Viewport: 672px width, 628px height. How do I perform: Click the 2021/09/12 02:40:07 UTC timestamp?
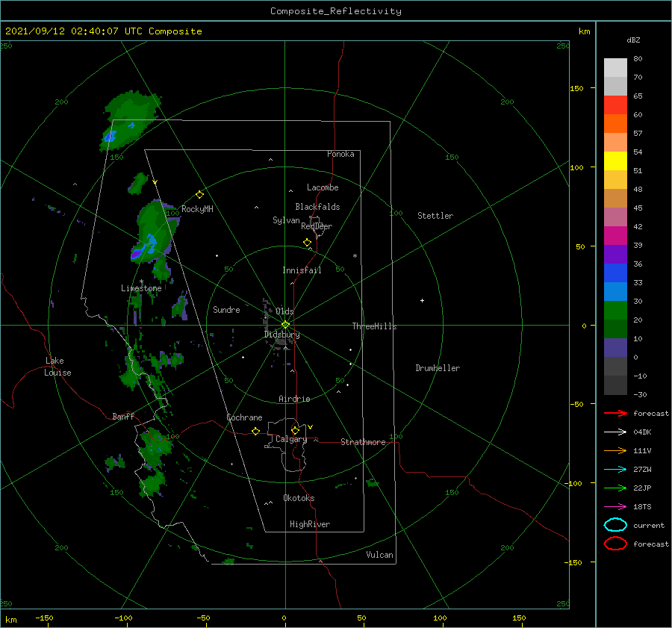(x=103, y=31)
